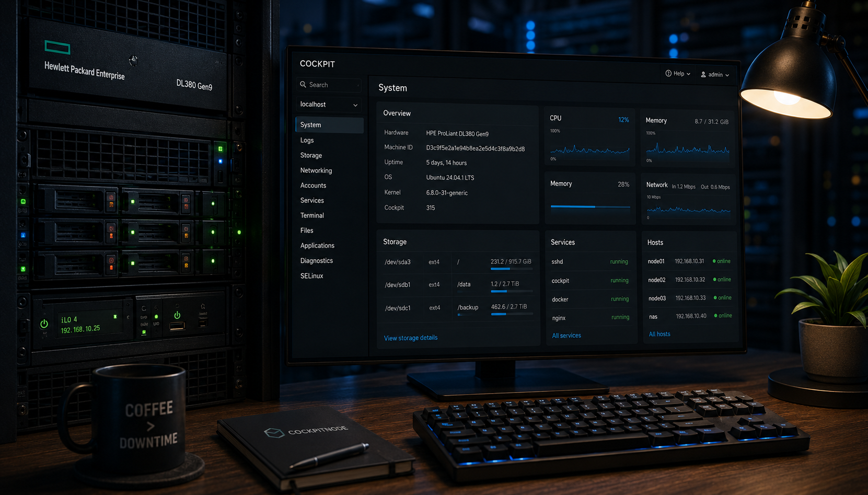The image size is (868, 495).
Task: Click the hardware value HPE ProLiant DL380 Gen9
Action: (457, 134)
